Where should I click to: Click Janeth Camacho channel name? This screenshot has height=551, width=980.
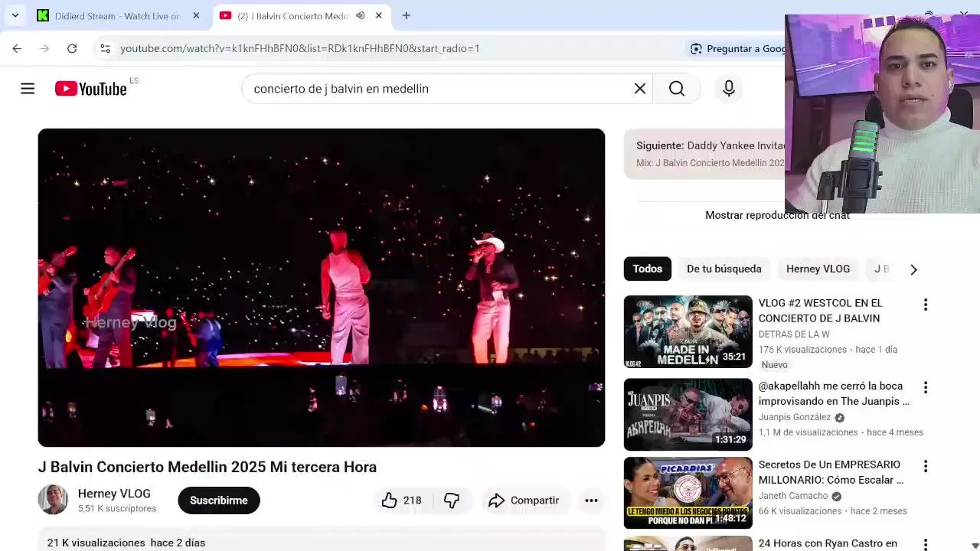tap(793, 496)
